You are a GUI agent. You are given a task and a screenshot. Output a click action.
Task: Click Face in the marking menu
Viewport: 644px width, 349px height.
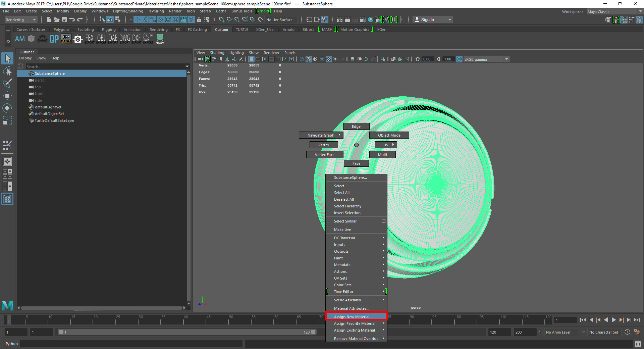point(356,163)
